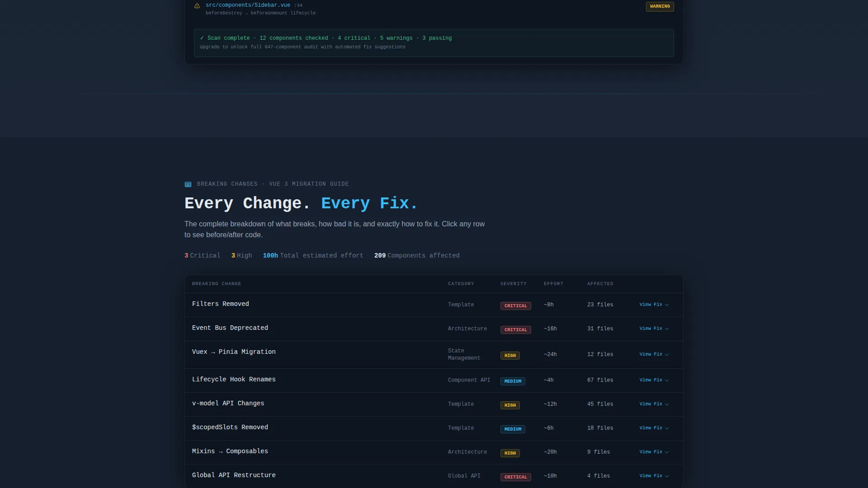
Task: Click the warning triangle icon beside Sidebar.vue
Action: point(197,6)
